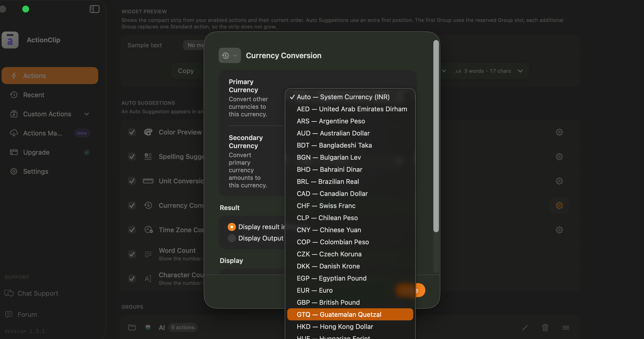Select CNY — Chinese Yuan
Viewport: 644px width, 339px height.
coord(350,230)
